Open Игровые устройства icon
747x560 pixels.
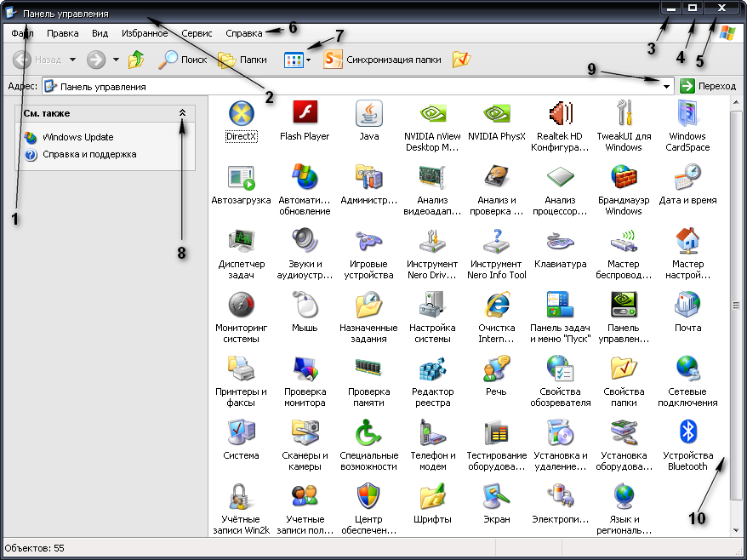pos(368,241)
